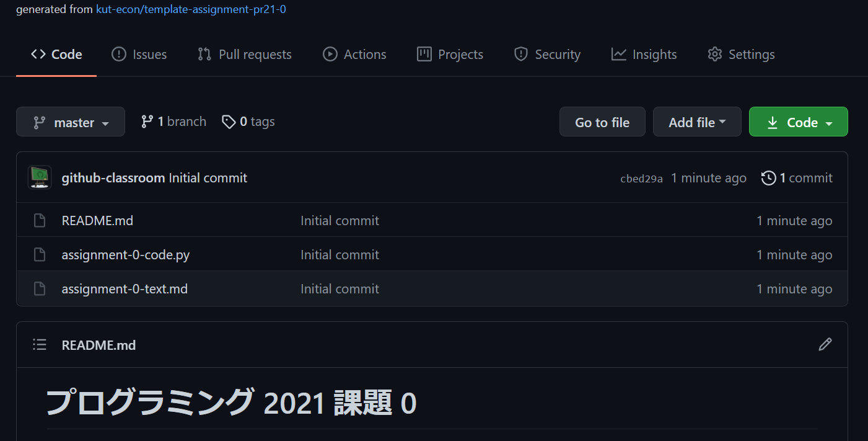Screen dimensions: 868x441
Task: Open the green Code download dropdown
Action: coord(798,122)
